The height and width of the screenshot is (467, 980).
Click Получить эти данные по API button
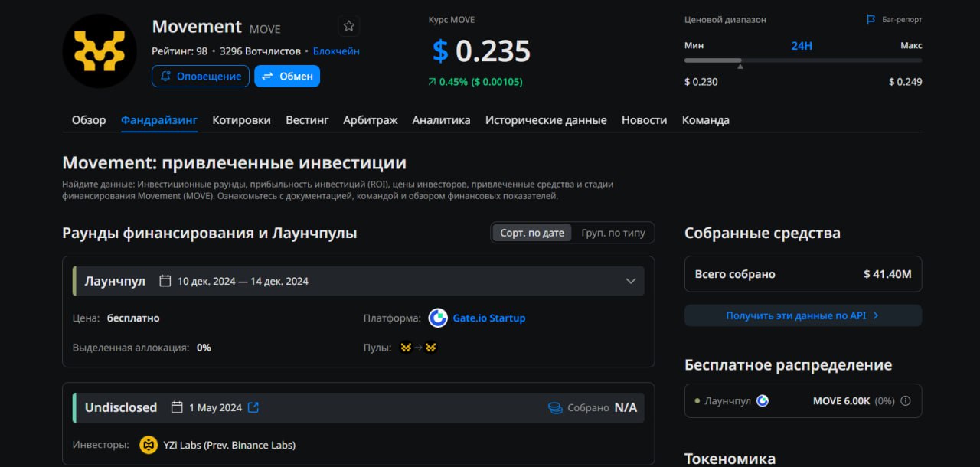(x=803, y=315)
